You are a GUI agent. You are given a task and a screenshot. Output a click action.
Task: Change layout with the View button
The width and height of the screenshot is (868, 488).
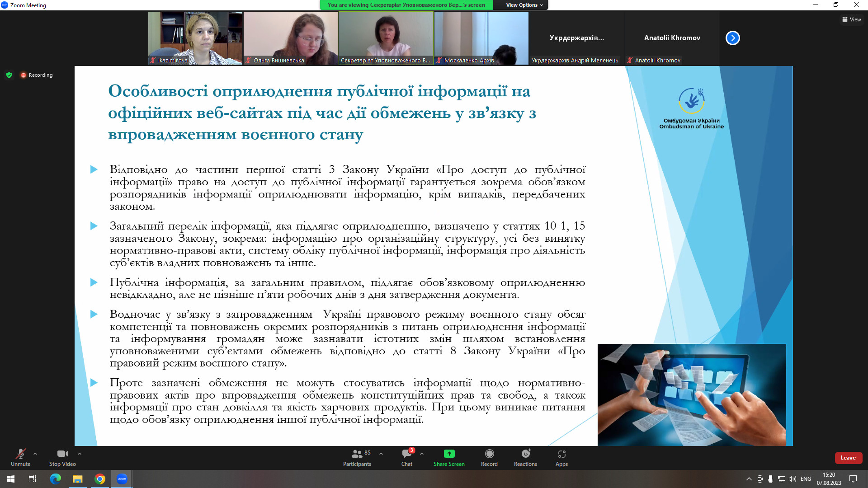[851, 19]
